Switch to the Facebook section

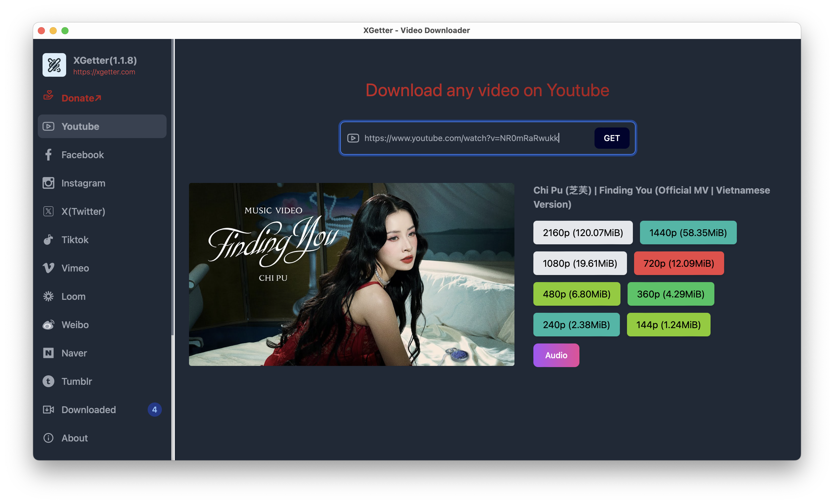click(102, 155)
